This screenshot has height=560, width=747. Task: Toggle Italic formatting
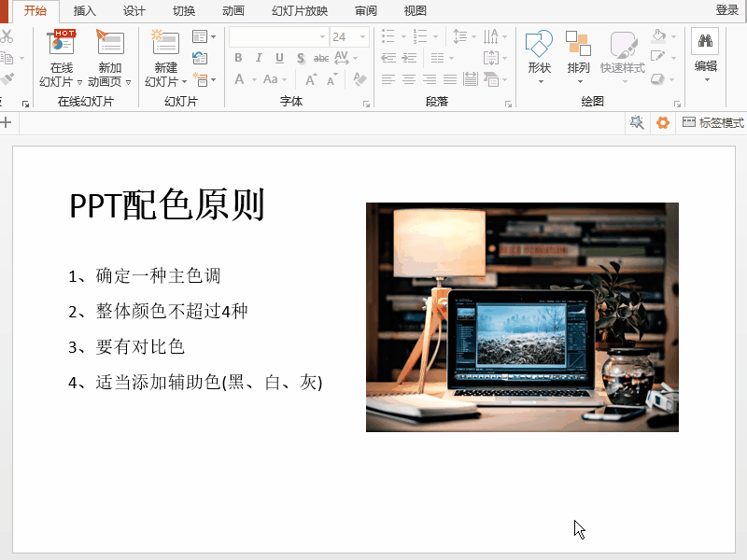tap(259, 58)
